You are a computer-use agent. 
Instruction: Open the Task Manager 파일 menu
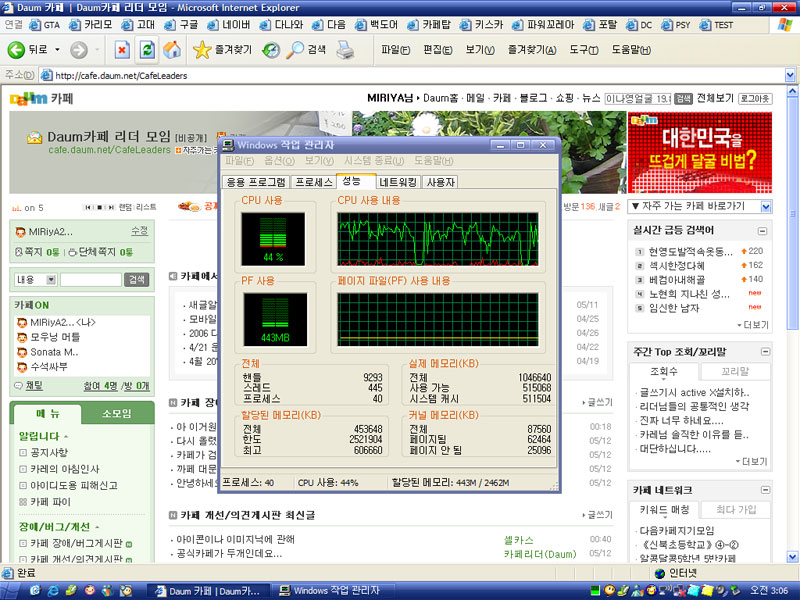point(239,161)
